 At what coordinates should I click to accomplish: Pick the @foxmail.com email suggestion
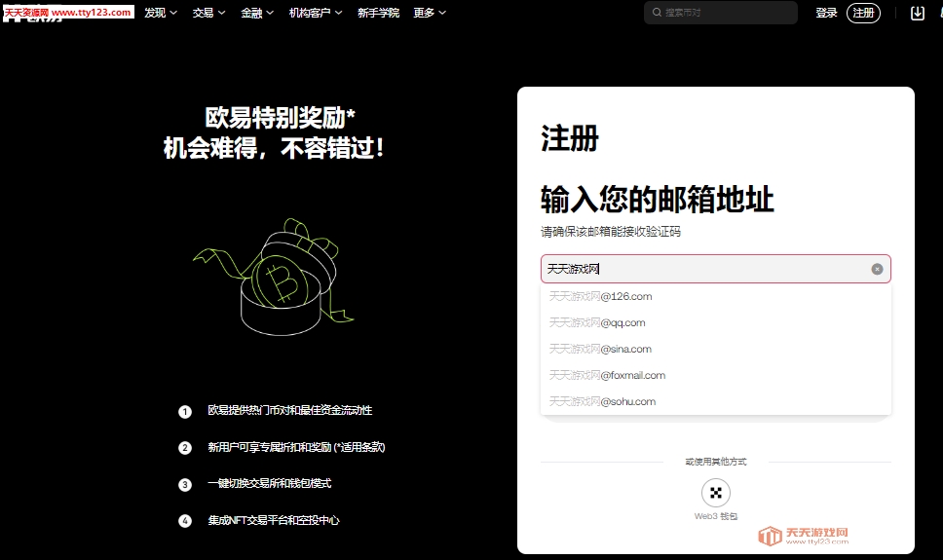click(716, 375)
